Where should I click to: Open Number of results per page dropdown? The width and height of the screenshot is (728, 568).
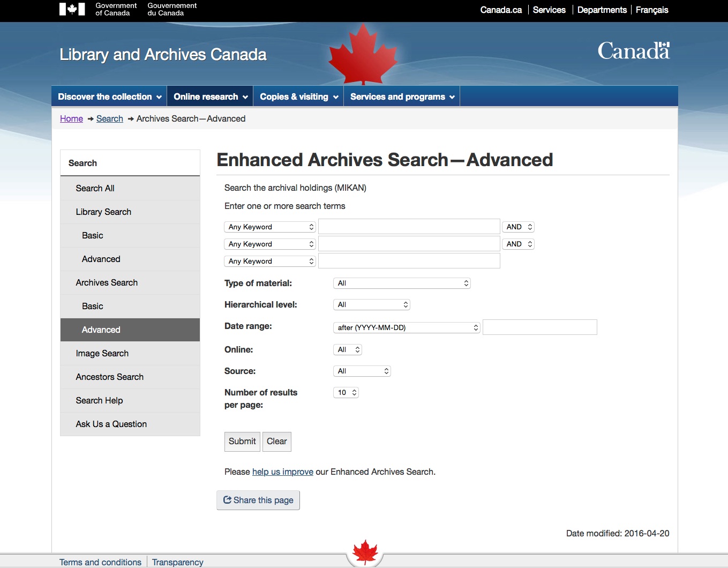[x=346, y=392]
